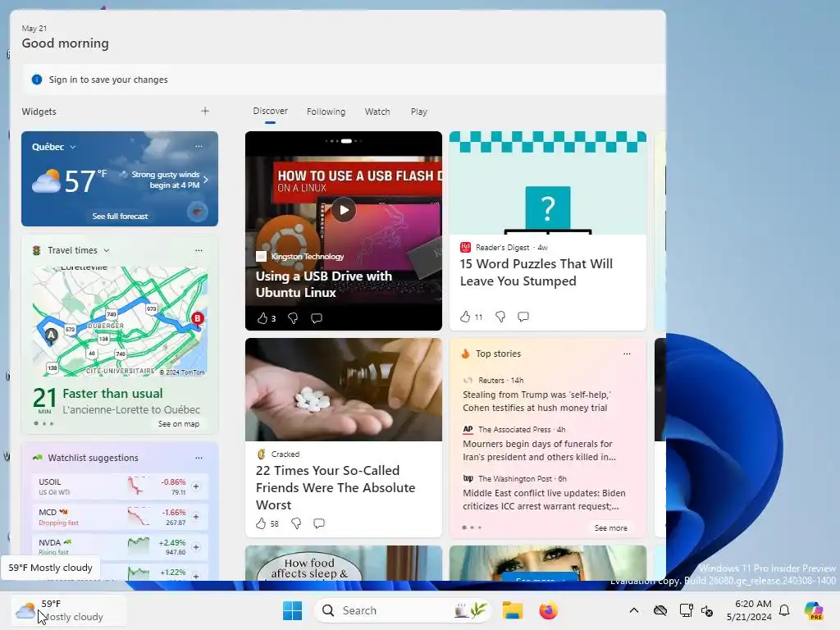Screen dimensions: 840x630
Task: Switch to the Play tab
Action: (x=419, y=112)
